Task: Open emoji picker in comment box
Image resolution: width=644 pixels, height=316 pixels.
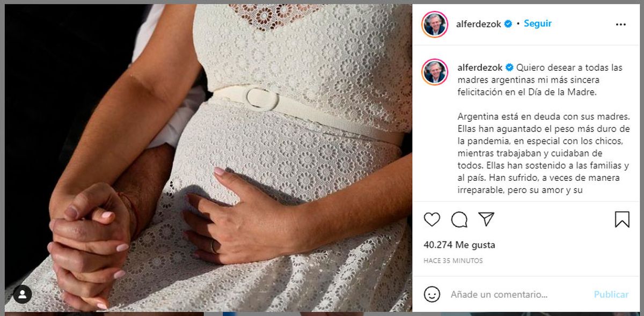Action: (432, 294)
